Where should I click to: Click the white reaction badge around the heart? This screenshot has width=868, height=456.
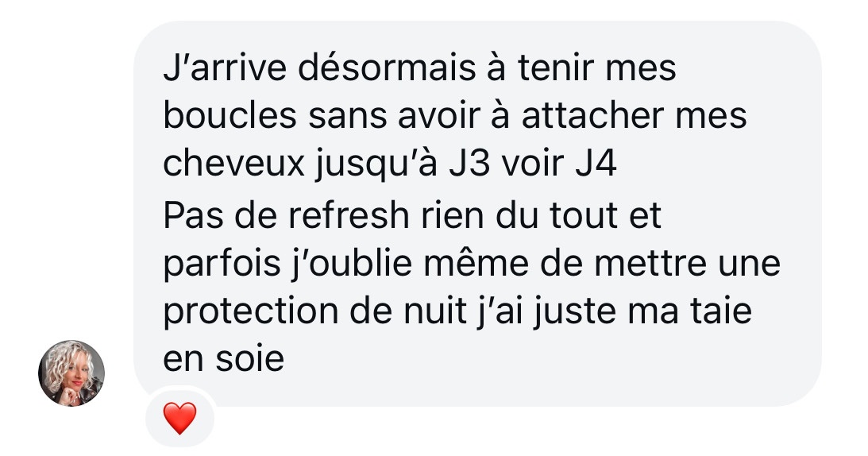tap(180, 418)
